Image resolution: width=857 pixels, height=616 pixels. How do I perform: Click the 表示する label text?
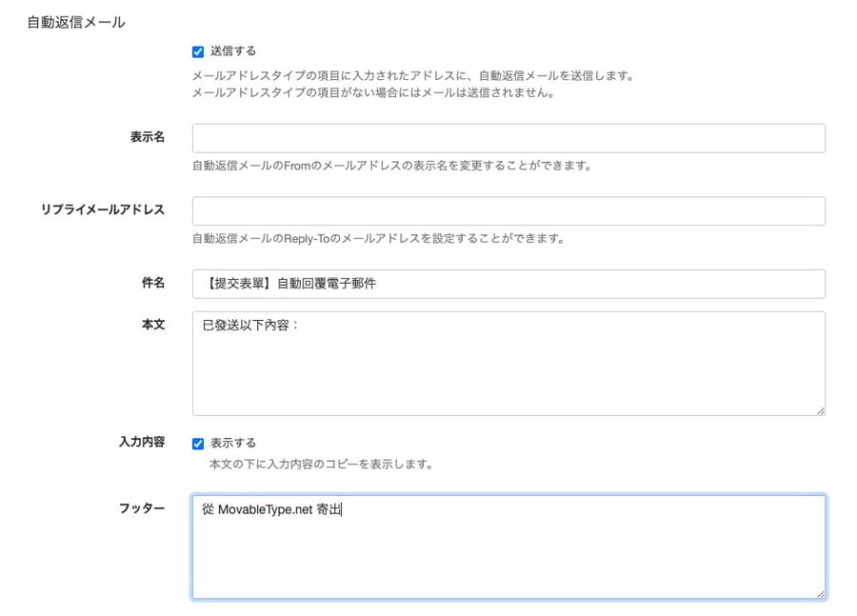pos(233,443)
